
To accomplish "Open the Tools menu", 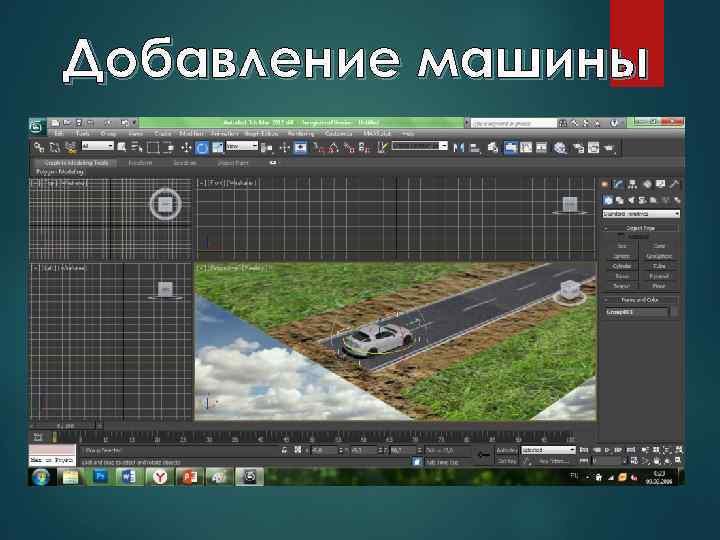I will pos(83,134).
